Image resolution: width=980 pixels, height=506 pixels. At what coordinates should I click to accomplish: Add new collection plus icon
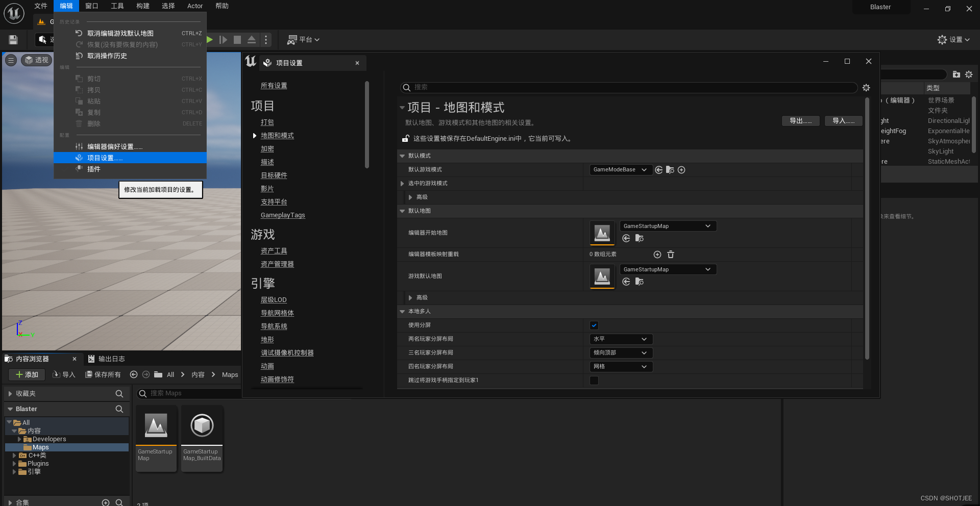(106, 502)
